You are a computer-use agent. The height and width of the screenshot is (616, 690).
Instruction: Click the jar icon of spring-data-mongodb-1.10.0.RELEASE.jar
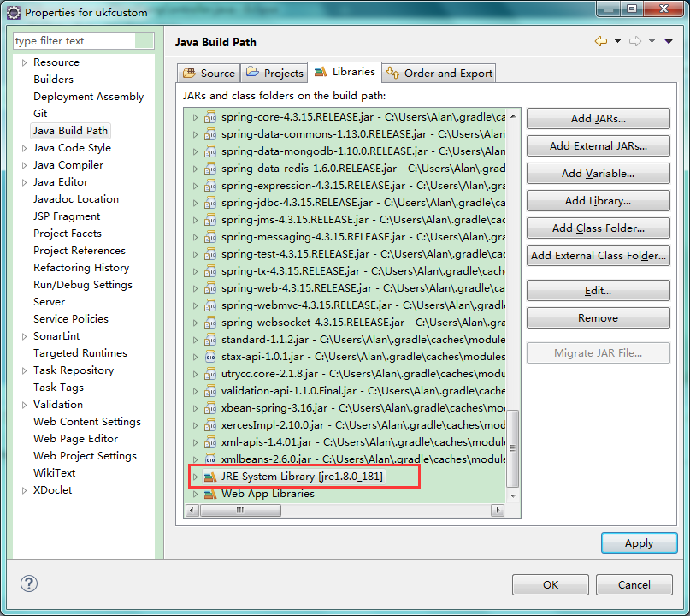(x=210, y=151)
